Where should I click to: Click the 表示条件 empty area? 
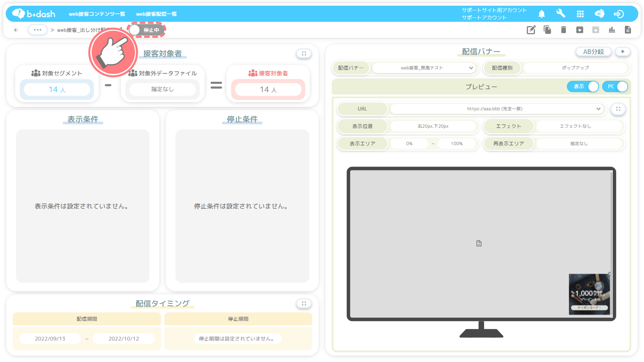(83, 206)
